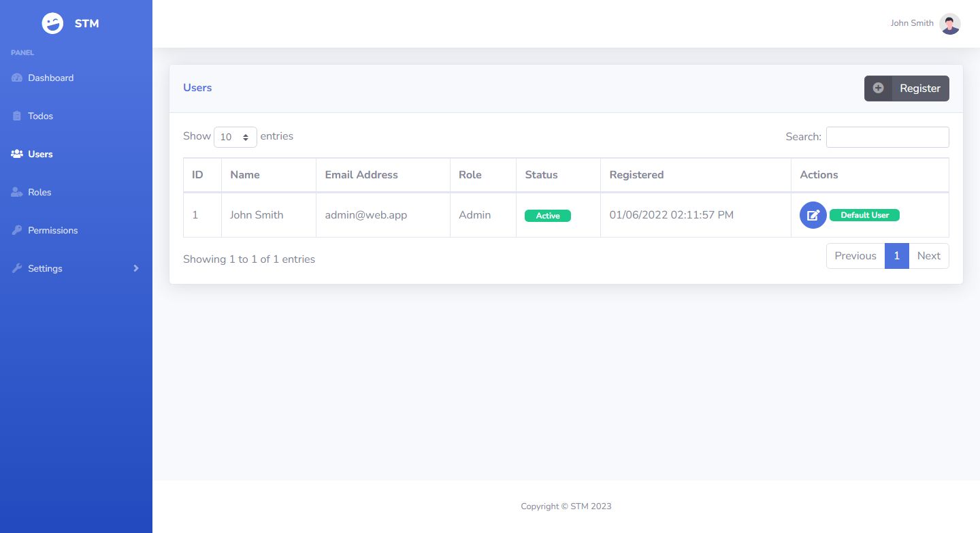Click the Users group icon in sidebar

(17, 154)
